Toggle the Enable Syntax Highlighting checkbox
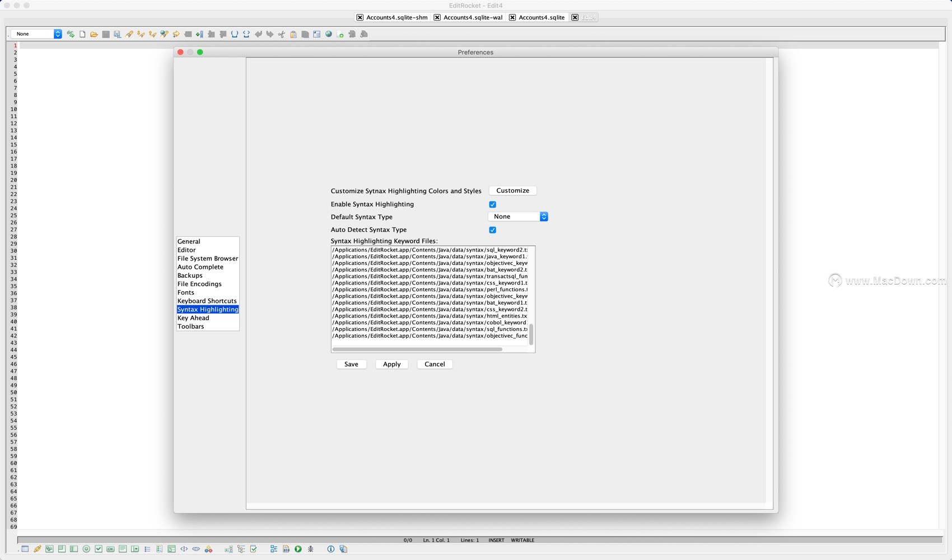The image size is (952, 560). [492, 204]
